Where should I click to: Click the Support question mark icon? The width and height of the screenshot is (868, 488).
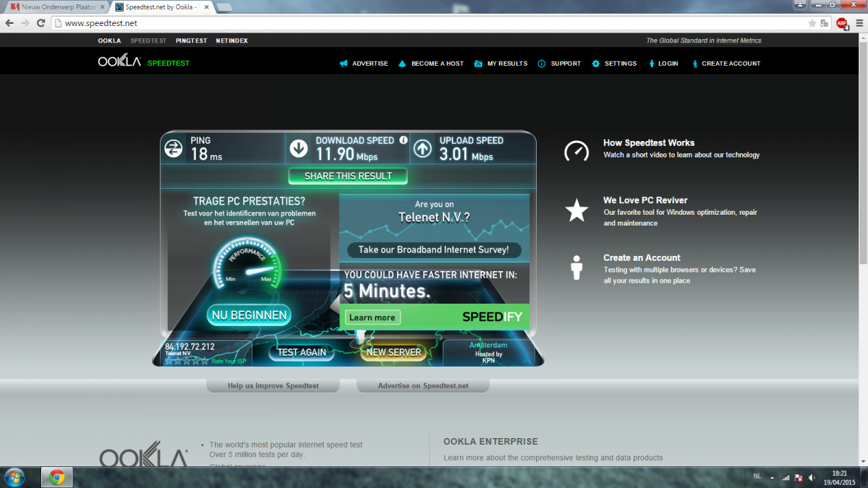(542, 64)
